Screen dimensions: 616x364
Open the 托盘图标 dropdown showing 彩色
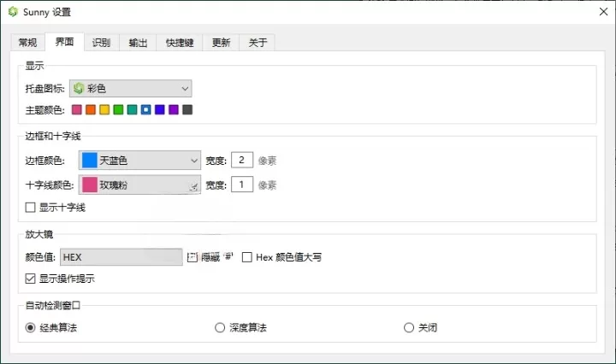tap(131, 89)
